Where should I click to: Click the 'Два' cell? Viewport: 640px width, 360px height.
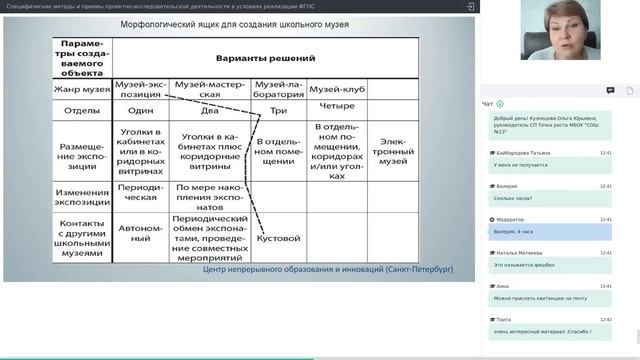coord(210,110)
